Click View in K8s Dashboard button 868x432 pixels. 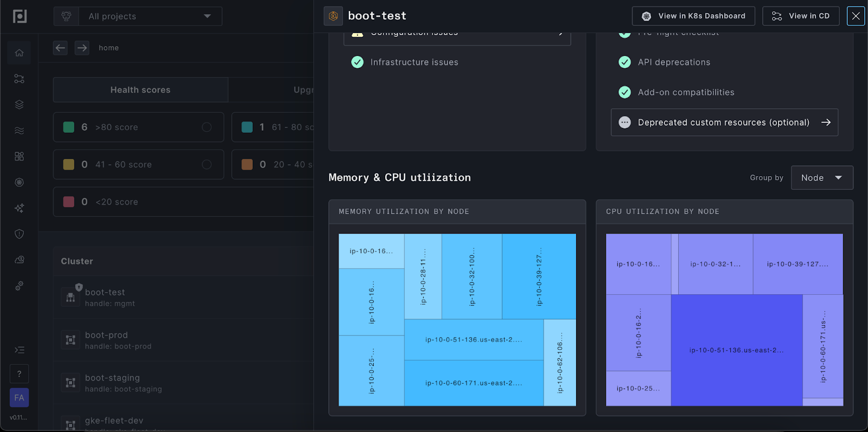[693, 16]
